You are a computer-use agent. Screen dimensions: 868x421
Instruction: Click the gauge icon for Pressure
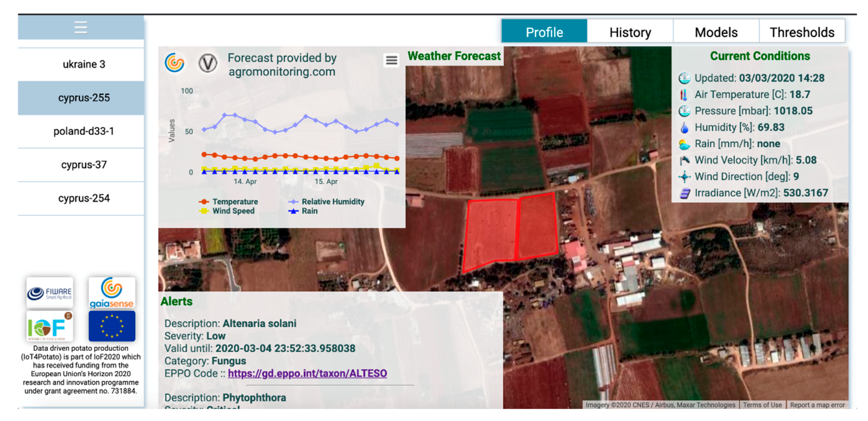(x=684, y=111)
